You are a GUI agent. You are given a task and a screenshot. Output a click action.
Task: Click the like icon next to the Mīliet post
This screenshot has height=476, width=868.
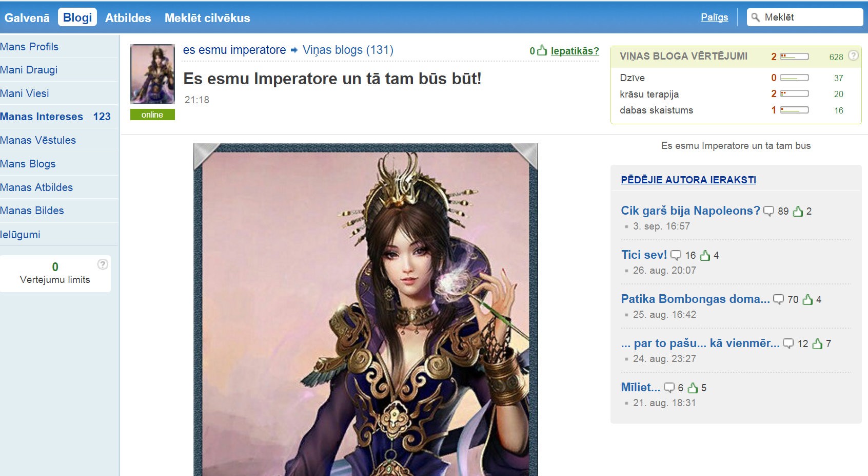(x=693, y=388)
